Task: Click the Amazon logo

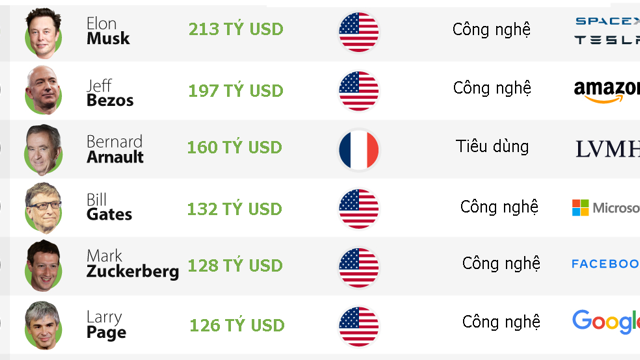Action: pos(607,91)
